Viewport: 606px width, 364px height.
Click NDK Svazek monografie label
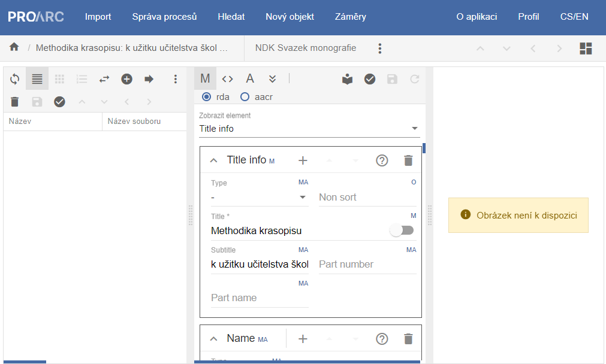coord(305,48)
